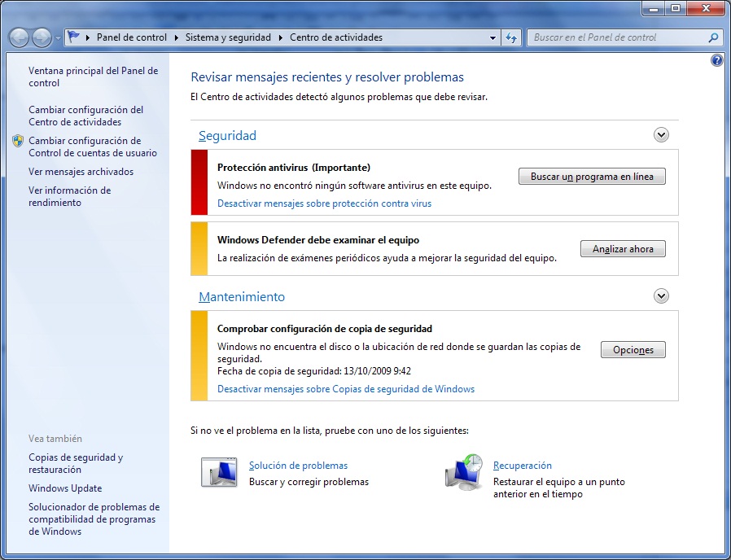Expand arrow before Sistema y seguridad breadcrumb

(176, 37)
